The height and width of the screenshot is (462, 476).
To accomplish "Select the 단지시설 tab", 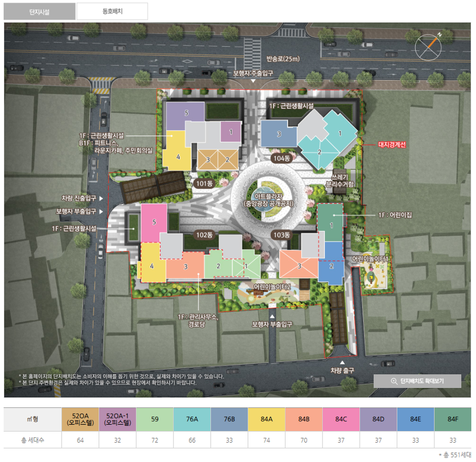I will click(39, 11).
